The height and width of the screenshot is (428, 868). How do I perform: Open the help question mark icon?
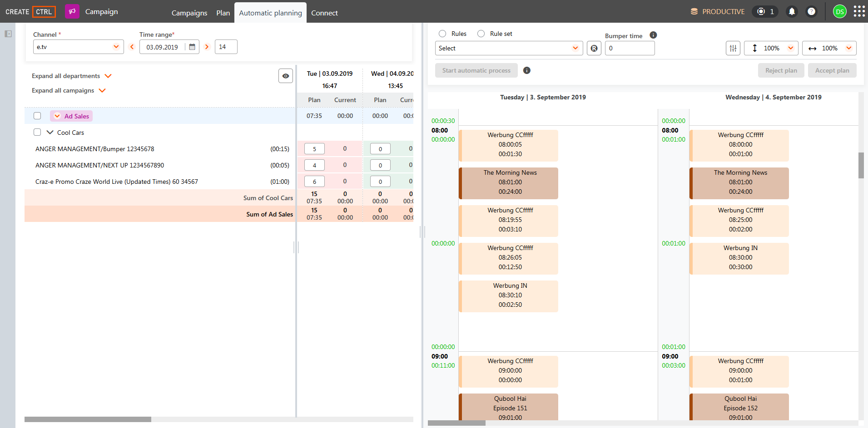pyautogui.click(x=811, y=11)
